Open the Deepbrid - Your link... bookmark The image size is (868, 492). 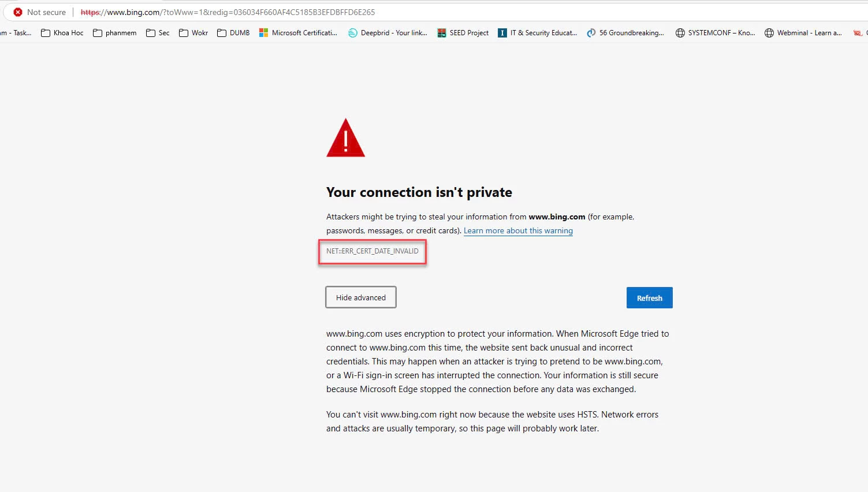click(x=388, y=33)
